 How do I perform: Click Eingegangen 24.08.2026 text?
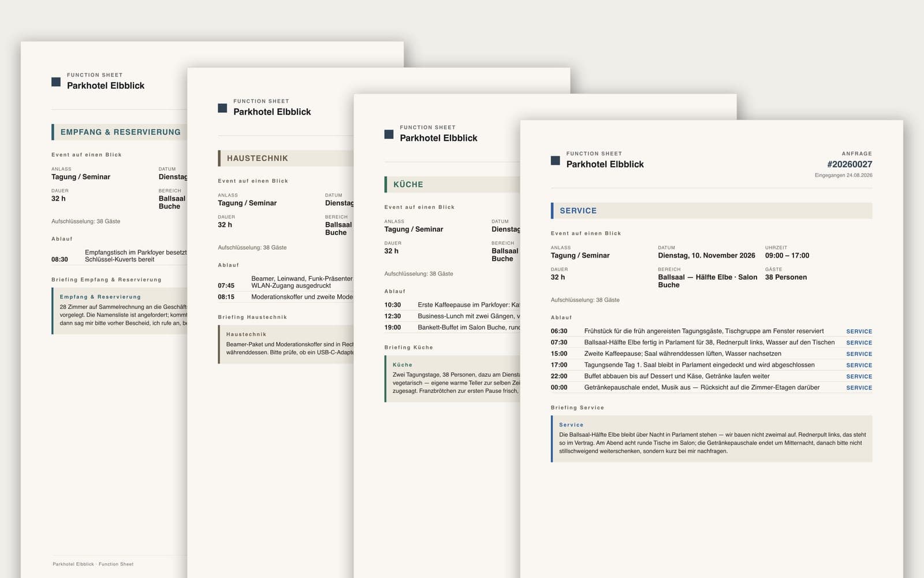(844, 175)
